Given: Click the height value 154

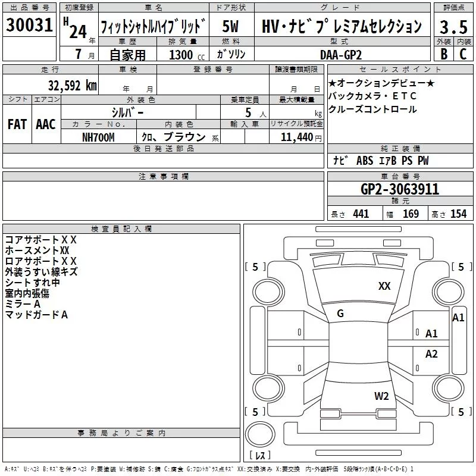Looking at the screenshot, I should click(458, 214).
